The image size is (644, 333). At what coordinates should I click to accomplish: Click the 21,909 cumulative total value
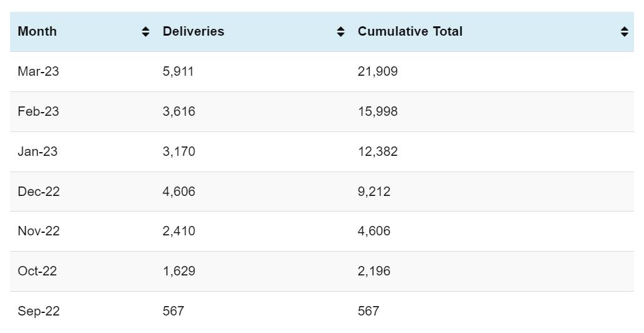[377, 71]
